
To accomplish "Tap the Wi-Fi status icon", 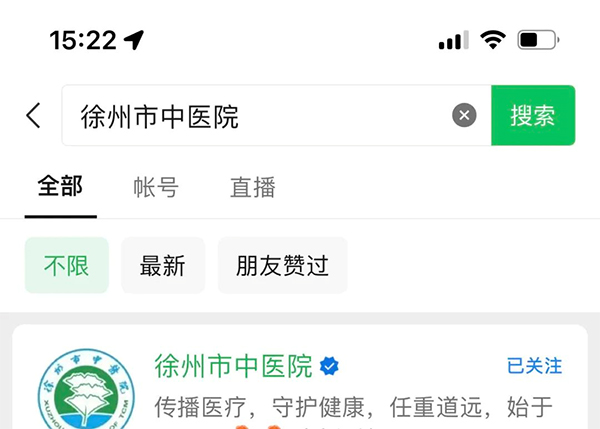I will (493, 39).
